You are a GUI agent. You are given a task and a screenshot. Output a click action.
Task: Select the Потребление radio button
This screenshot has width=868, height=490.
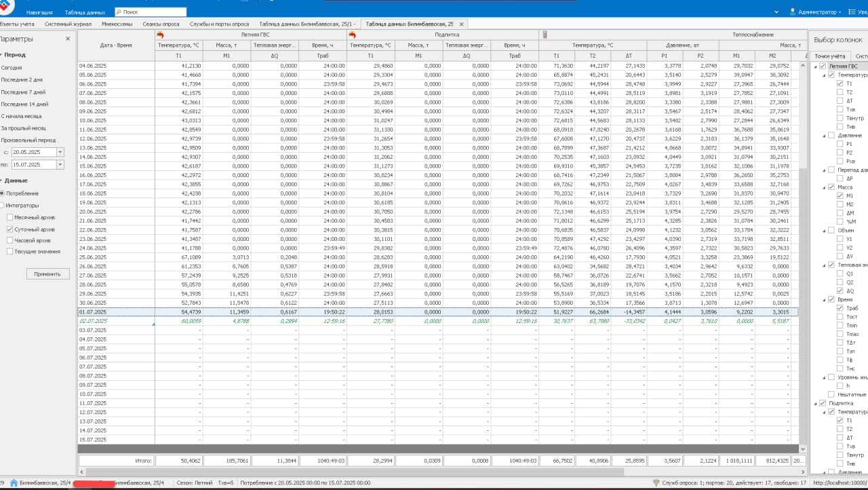click(x=2, y=193)
